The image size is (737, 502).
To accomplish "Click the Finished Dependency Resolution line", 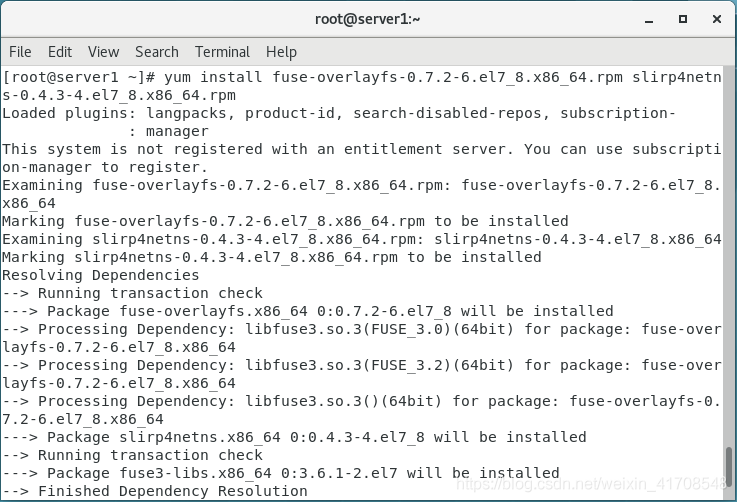I will (x=155, y=491).
